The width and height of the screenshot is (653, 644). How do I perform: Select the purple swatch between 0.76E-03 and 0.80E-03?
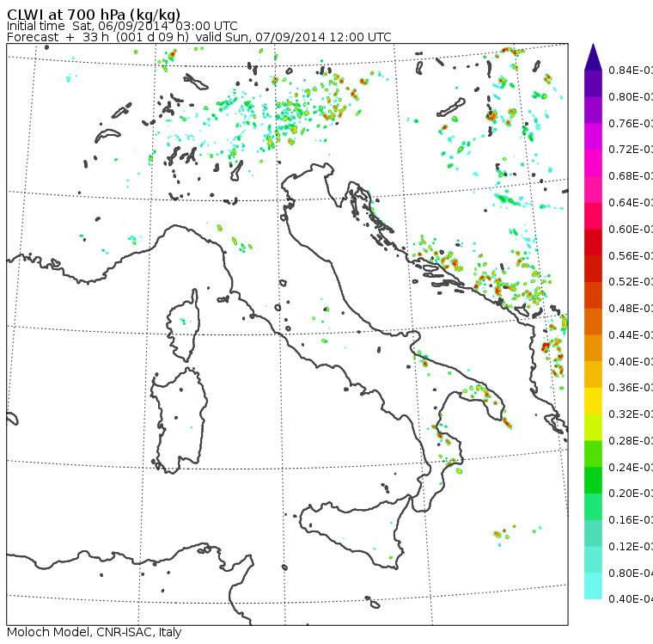click(x=593, y=110)
